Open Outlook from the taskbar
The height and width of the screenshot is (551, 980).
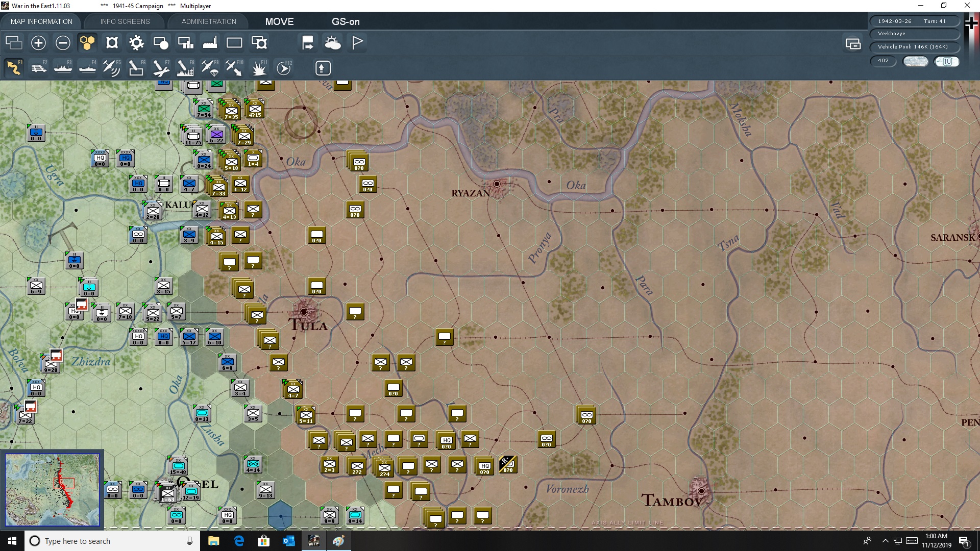288,541
